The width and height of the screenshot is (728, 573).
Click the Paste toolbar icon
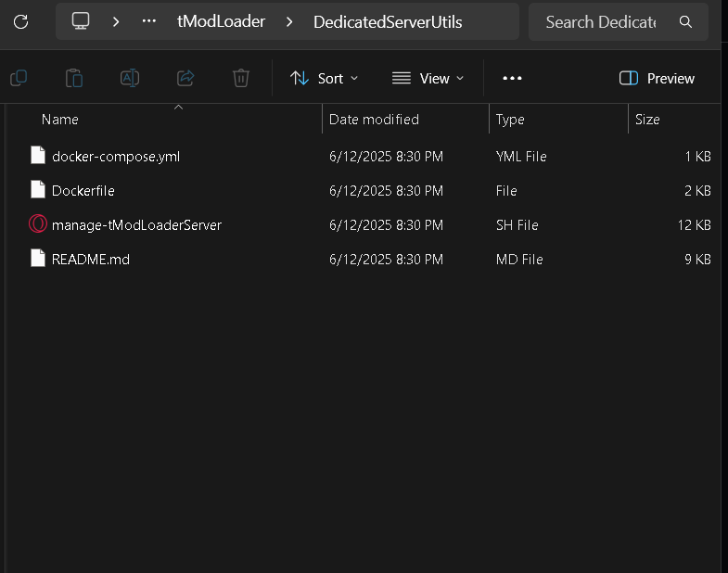(x=74, y=78)
